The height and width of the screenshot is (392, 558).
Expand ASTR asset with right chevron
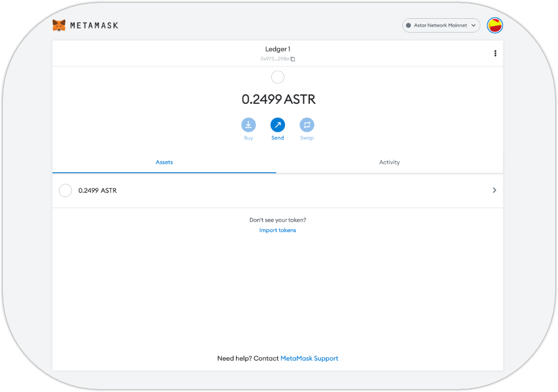point(494,190)
